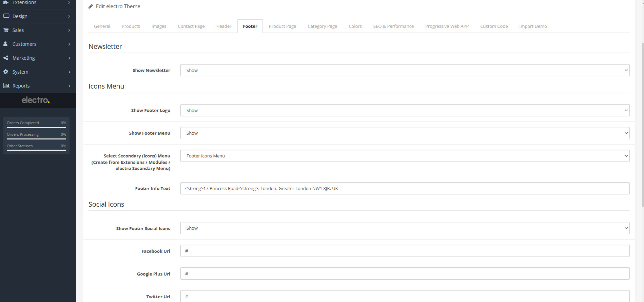Screen dimensions: 644x302
Task: Click the Edit electro Theme title
Action: (x=118, y=6)
